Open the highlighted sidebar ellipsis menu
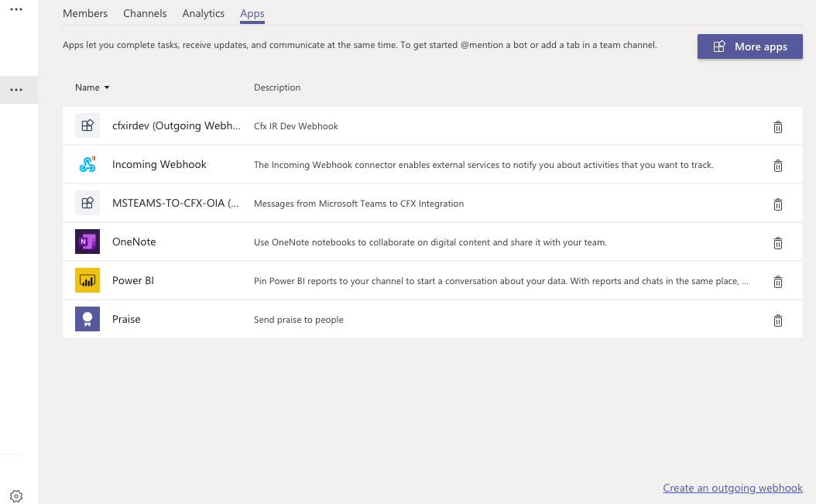The image size is (816, 504). 16,90
